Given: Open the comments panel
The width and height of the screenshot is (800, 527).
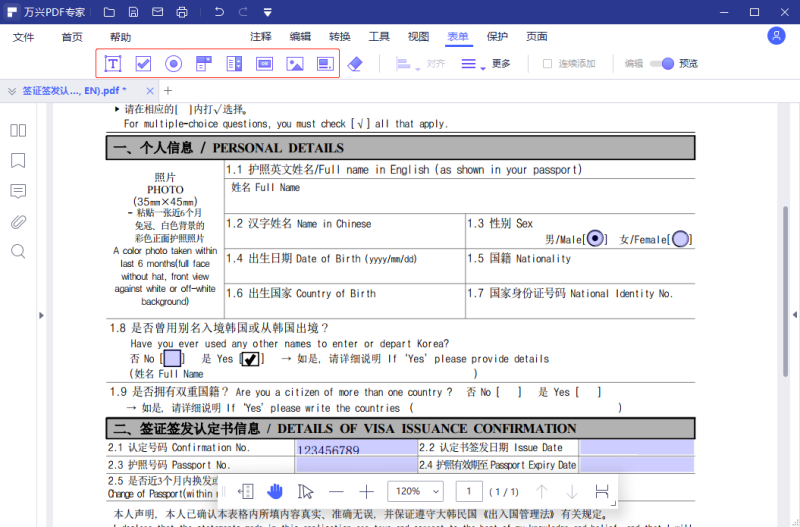Looking at the screenshot, I should (x=18, y=191).
